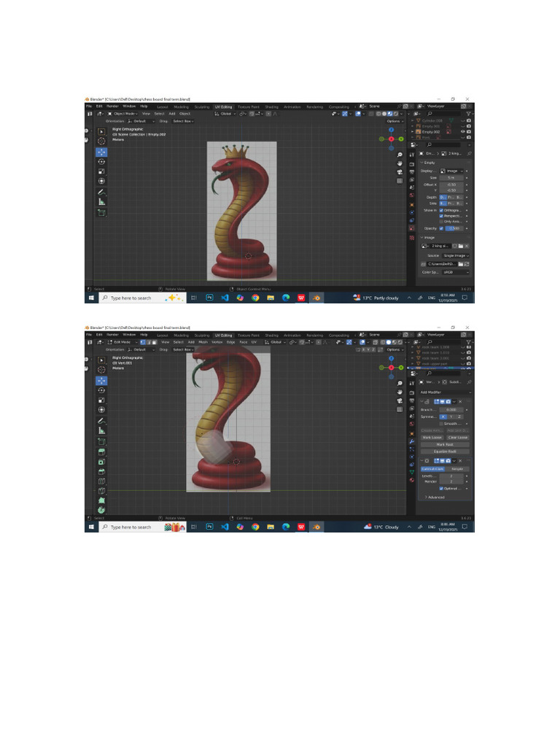Enable Smooth Shading checkbox in Skin modifier
The height and width of the screenshot is (747, 560).
pos(441,424)
